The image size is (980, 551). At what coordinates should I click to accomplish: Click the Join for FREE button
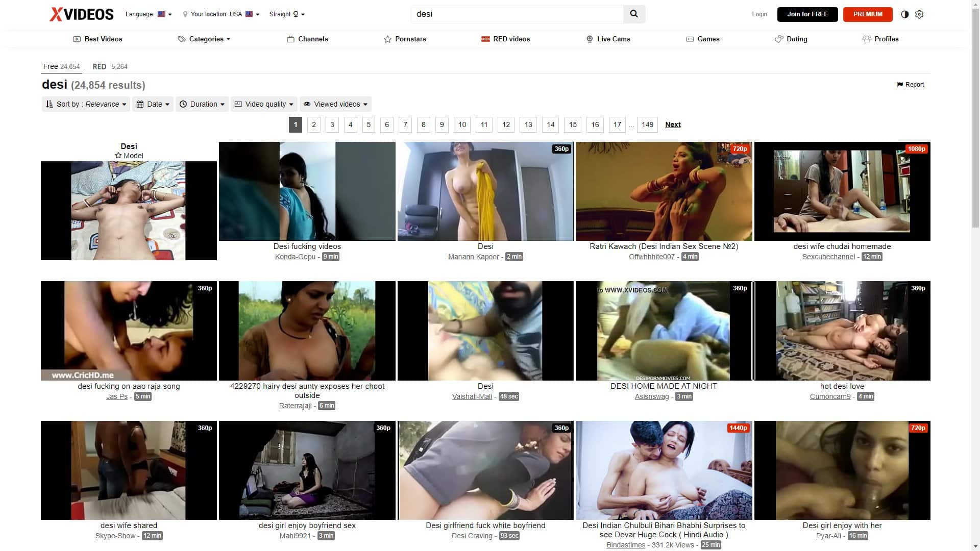point(807,14)
